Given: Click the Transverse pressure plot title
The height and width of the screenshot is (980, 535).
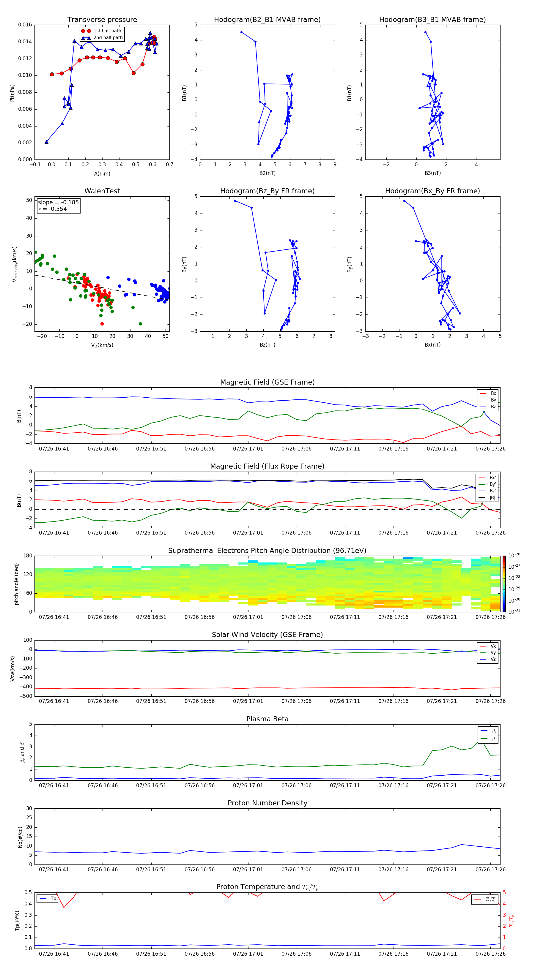Looking at the screenshot, I should coord(102,20).
